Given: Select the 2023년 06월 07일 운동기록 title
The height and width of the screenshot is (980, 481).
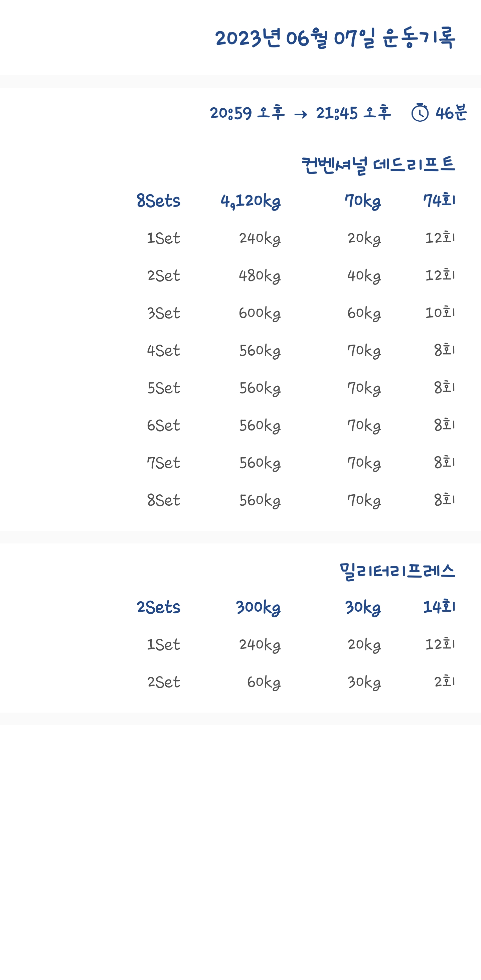Looking at the screenshot, I should (x=335, y=38).
